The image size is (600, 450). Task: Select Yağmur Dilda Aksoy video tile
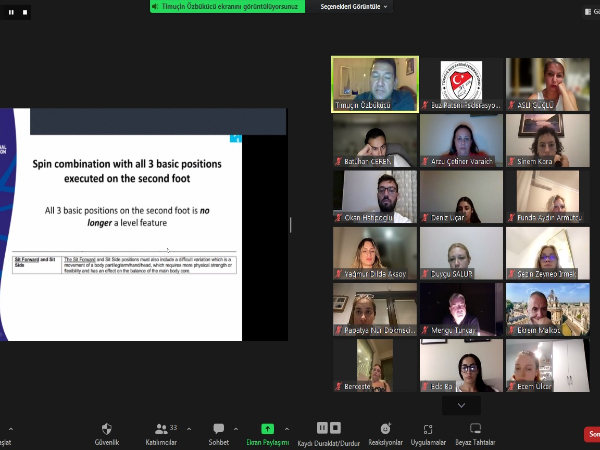click(x=375, y=253)
